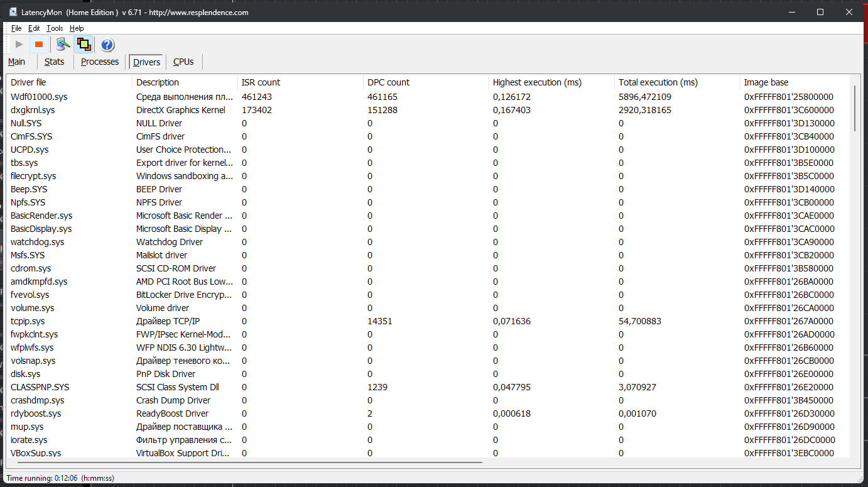The image size is (868, 487).
Task: Select the wfplwfs.sys driver row
Action: (428, 347)
